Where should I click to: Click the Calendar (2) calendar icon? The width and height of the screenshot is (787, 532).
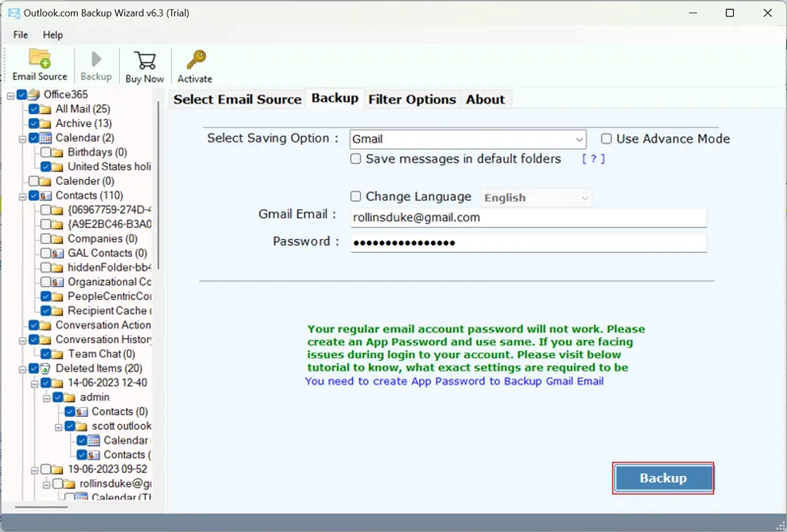(45, 138)
